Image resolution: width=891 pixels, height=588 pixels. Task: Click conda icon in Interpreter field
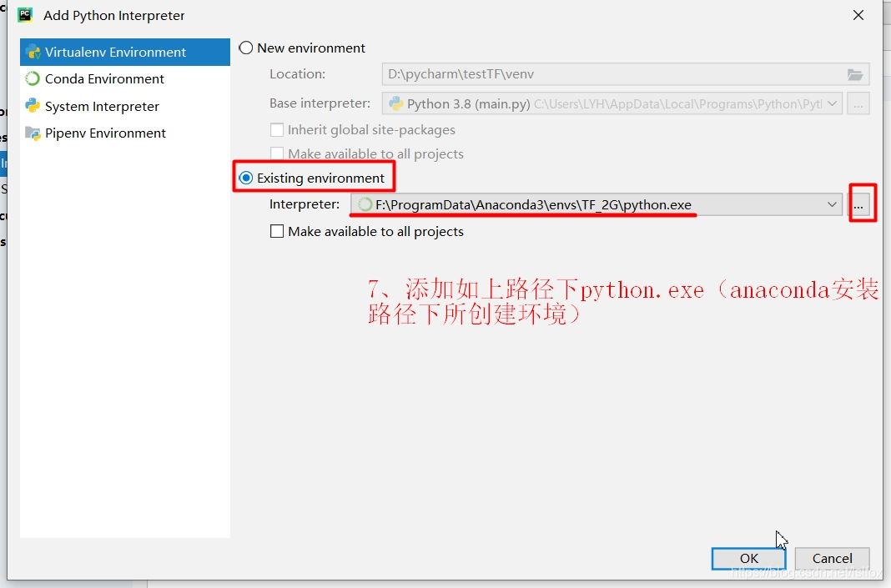[365, 204]
